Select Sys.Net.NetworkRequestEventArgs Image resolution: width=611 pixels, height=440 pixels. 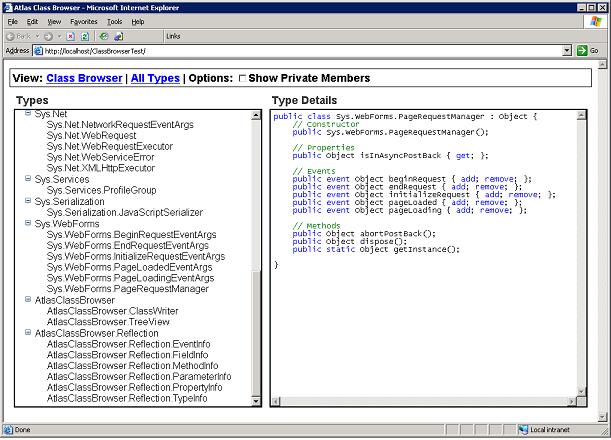(x=120, y=125)
